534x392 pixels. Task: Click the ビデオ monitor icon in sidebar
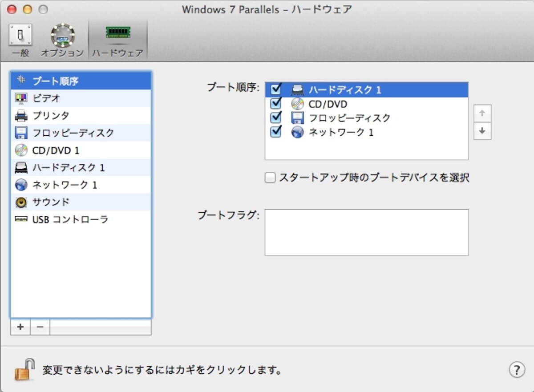pos(21,98)
